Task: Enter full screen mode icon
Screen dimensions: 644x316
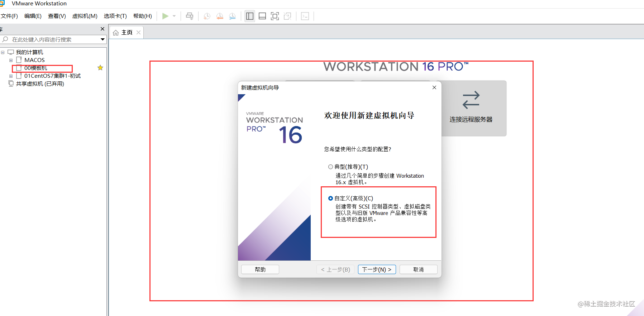Action: pos(275,16)
